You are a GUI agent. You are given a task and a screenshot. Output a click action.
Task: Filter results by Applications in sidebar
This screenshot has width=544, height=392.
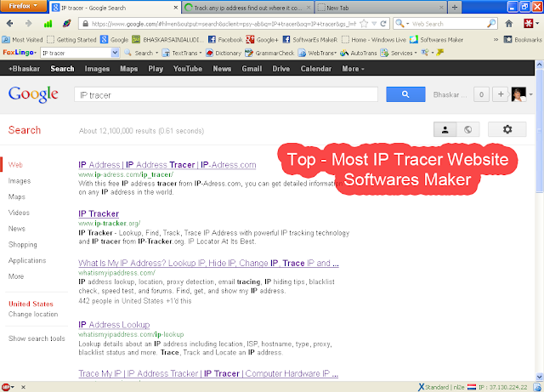[27, 260]
